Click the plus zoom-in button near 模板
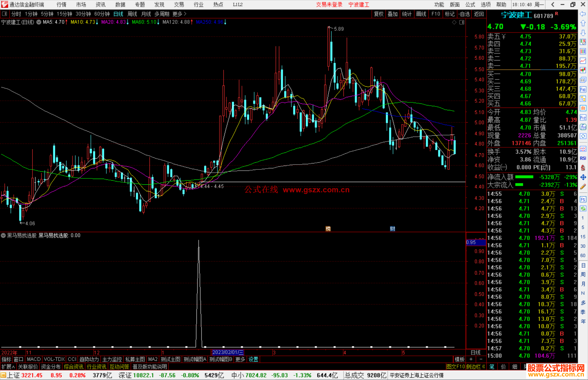 471,359
